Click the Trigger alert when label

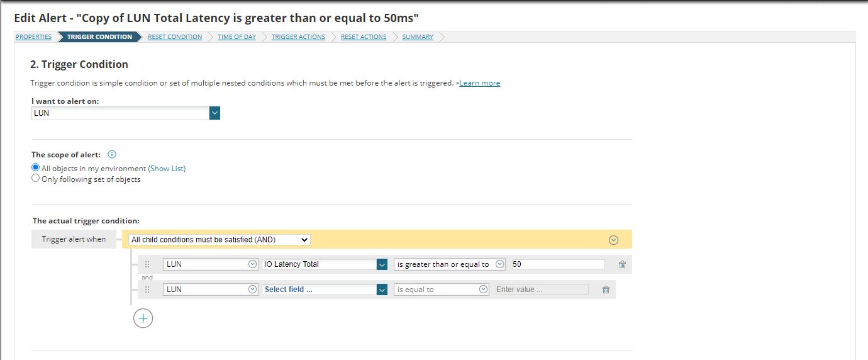pos(74,239)
